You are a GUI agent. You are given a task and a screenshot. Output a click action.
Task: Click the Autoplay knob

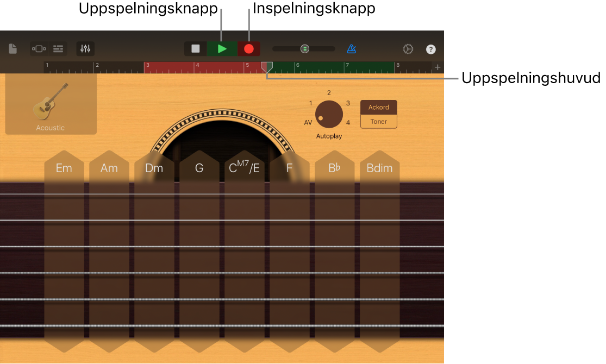(x=329, y=114)
